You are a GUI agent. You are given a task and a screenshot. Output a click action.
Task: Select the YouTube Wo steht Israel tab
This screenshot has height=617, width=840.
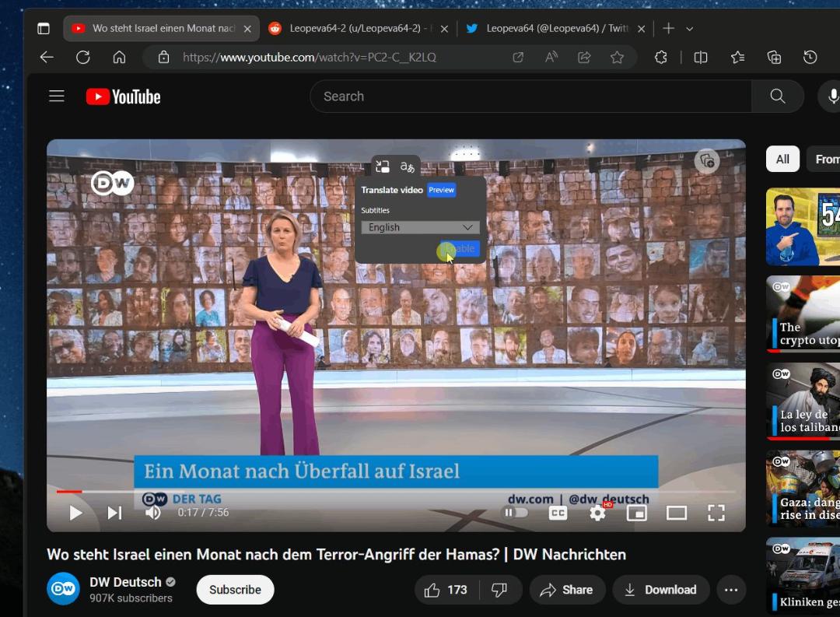pos(161,29)
